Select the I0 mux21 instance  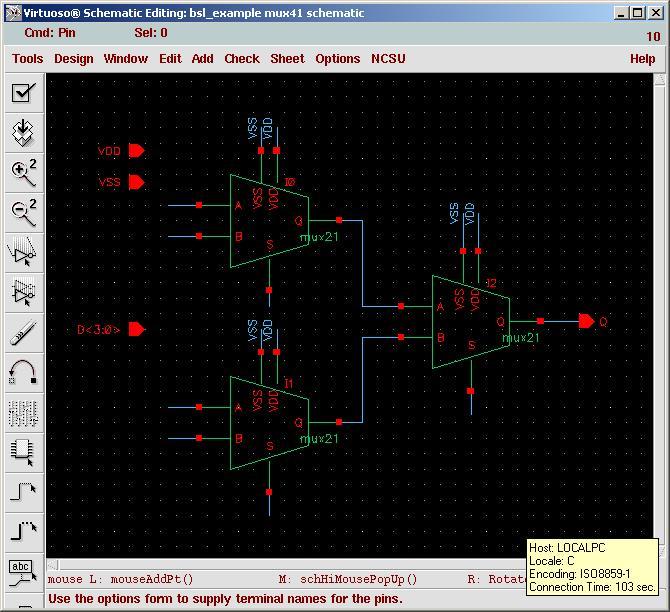click(269, 221)
